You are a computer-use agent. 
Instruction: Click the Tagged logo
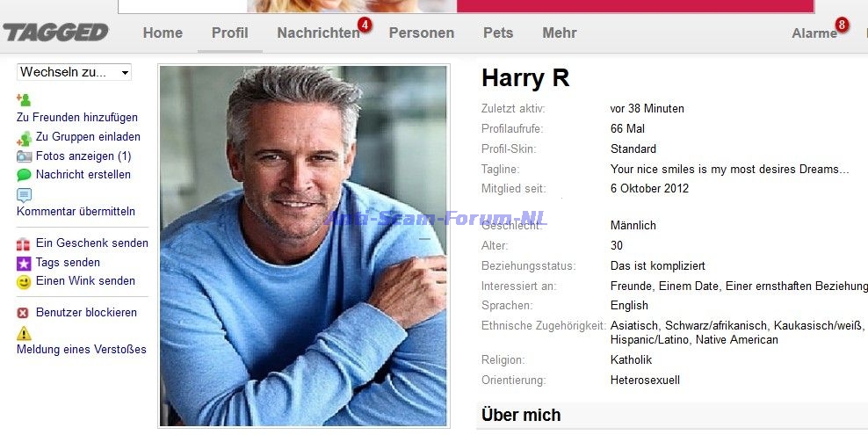pos(55,33)
